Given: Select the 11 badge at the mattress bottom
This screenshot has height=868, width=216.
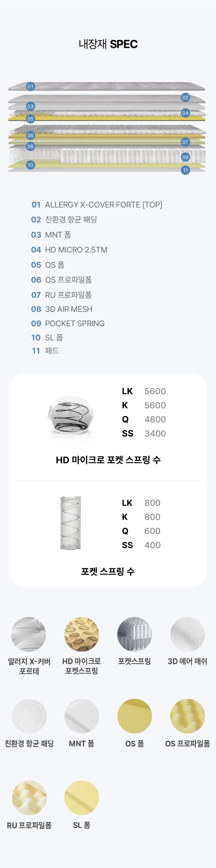Looking at the screenshot, I should 185,170.
